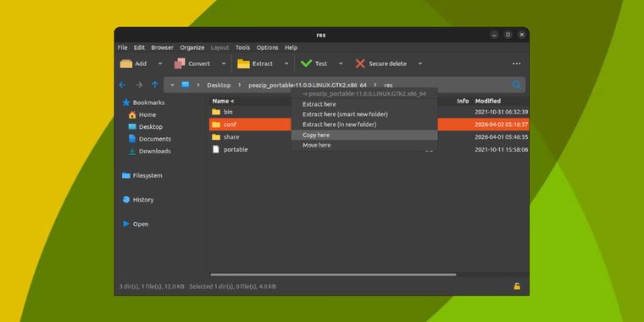Open the Tools menu

pos(242,47)
